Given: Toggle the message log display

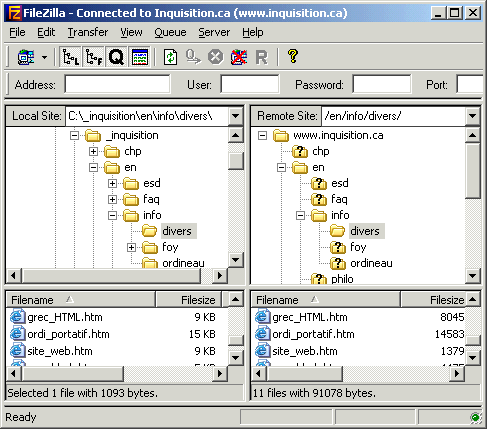Looking at the screenshot, I should pyautogui.click(x=140, y=57).
